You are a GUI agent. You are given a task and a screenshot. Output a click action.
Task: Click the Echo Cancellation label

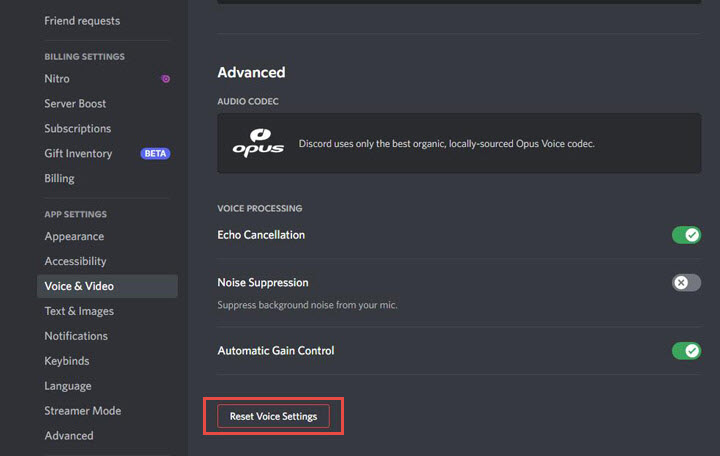click(x=261, y=235)
